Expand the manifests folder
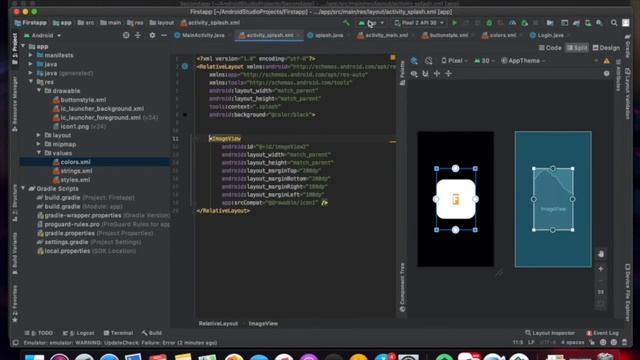 (x=31, y=55)
